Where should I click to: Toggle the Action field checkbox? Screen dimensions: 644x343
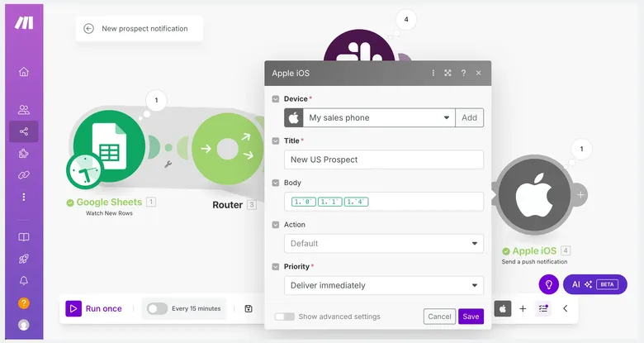coord(276,225)
